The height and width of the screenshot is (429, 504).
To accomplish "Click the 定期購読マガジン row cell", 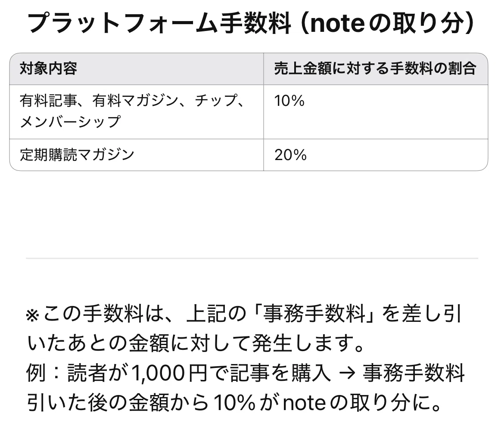I will click(x=136, y=155).
